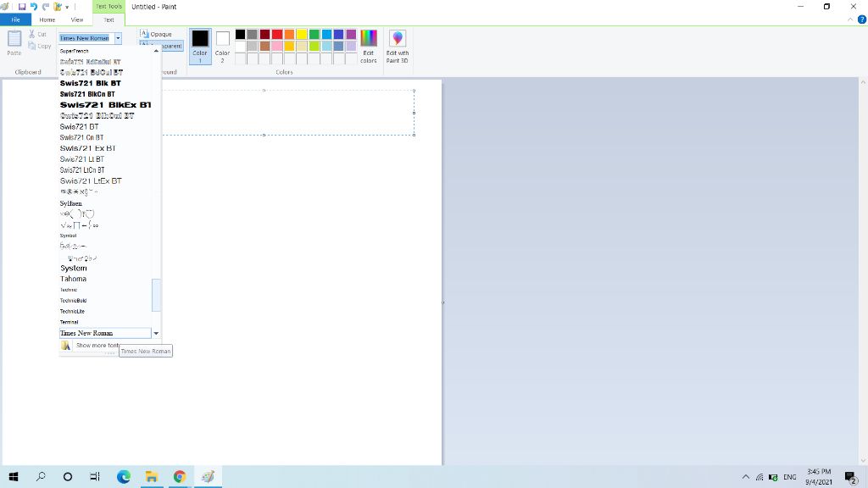Select Color 2 background box
This screenshot has width=868, height=488.
(x=223, y=47)
